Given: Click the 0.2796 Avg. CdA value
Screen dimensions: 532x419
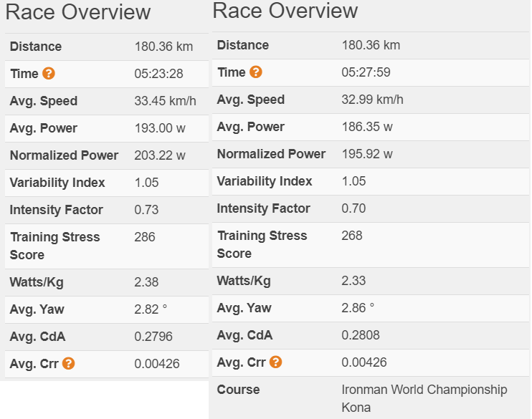Looking at the screenshot, I should click(x=153, y=337).
